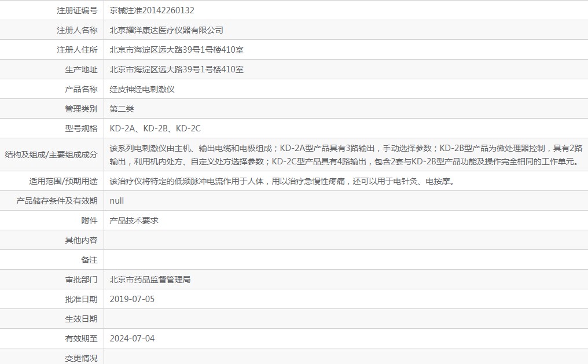Click the label 批准日期
The height and width of the screenshot is (364, 588).
coord(81,300)
